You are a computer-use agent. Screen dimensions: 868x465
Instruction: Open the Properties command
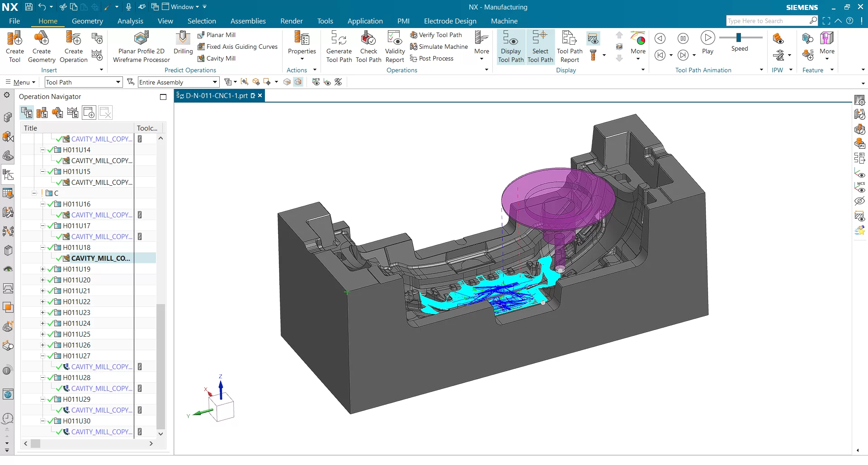(302, 46)
